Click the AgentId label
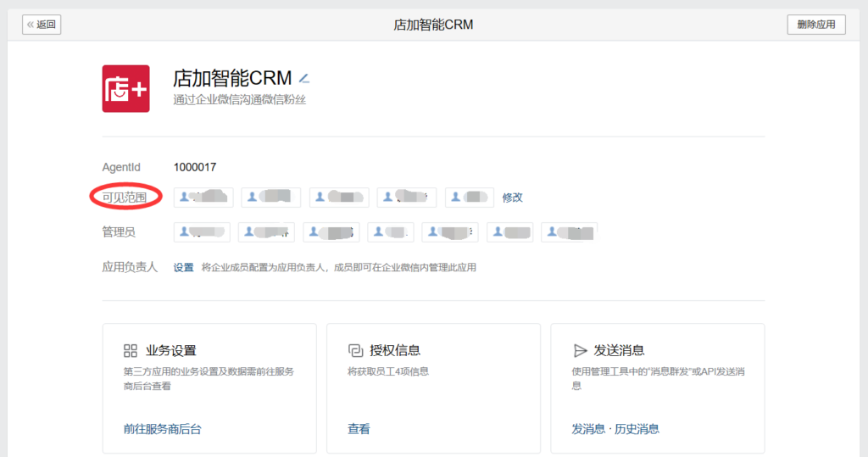868x457 pixels. [121, 167]
